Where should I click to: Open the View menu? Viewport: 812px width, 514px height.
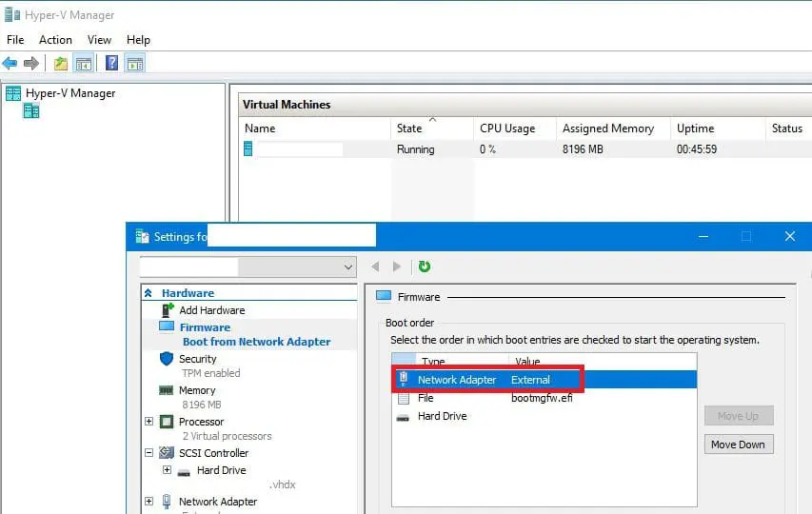[99, 40]
